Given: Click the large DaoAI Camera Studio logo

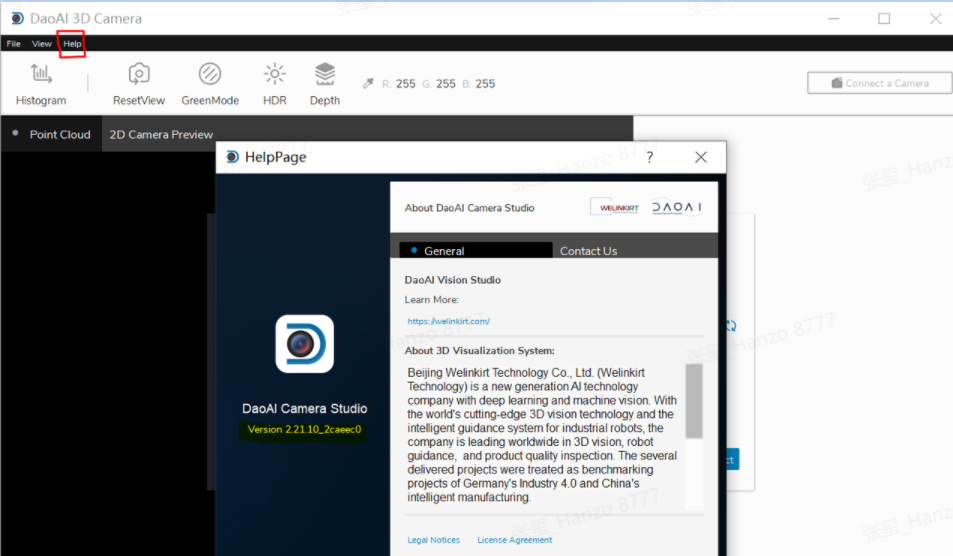Looking at the screenshot, I should pos(304,344).
